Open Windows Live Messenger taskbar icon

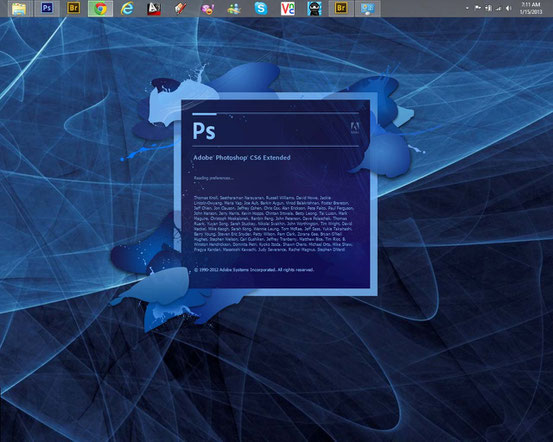click(x=234, y=8)
